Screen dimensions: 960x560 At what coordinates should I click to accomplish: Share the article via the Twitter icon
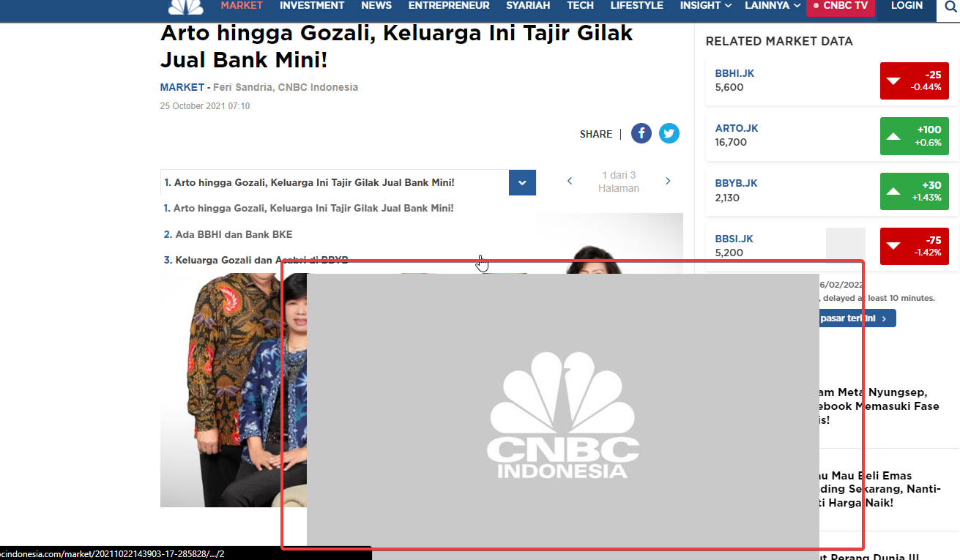tap(669, 133)
